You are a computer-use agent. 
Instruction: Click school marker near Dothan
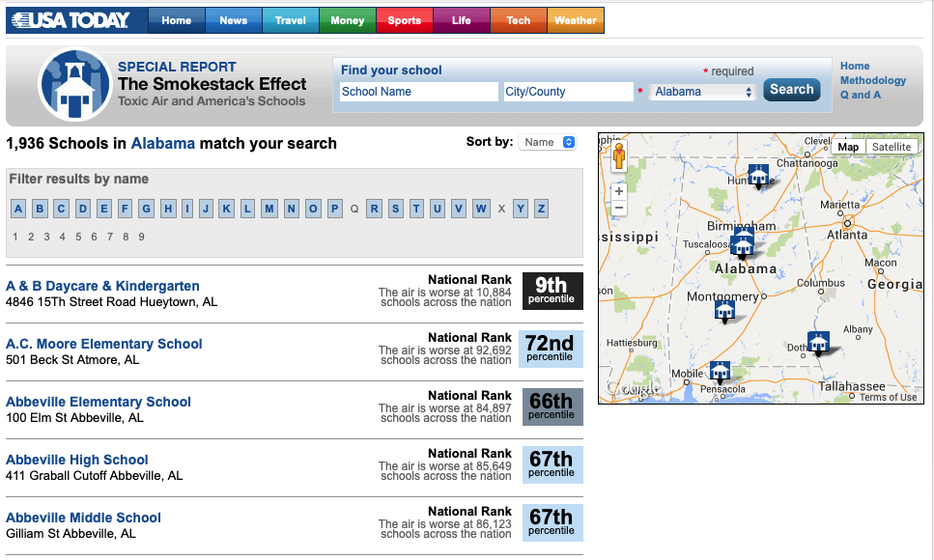click(818, 343)
